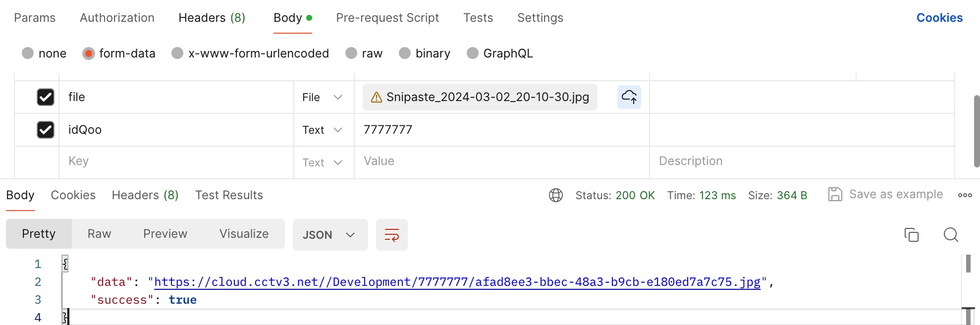Viewport: 980px width, 325px height.
Task: Open the Text type dropdown for idQoo
Action: [x=323, y=130]
